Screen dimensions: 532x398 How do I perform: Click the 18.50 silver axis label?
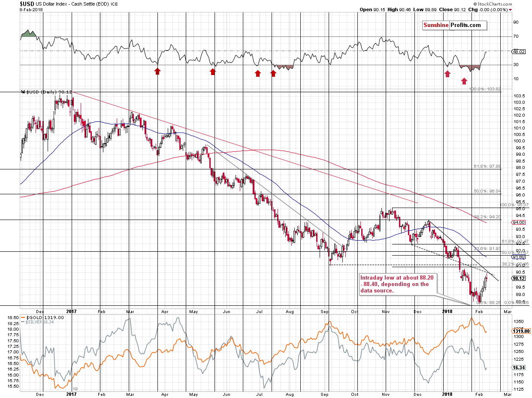(13, 317)
